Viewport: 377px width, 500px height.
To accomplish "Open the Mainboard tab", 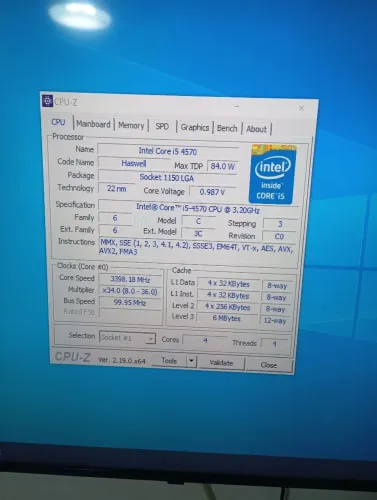I will (93, 124).
